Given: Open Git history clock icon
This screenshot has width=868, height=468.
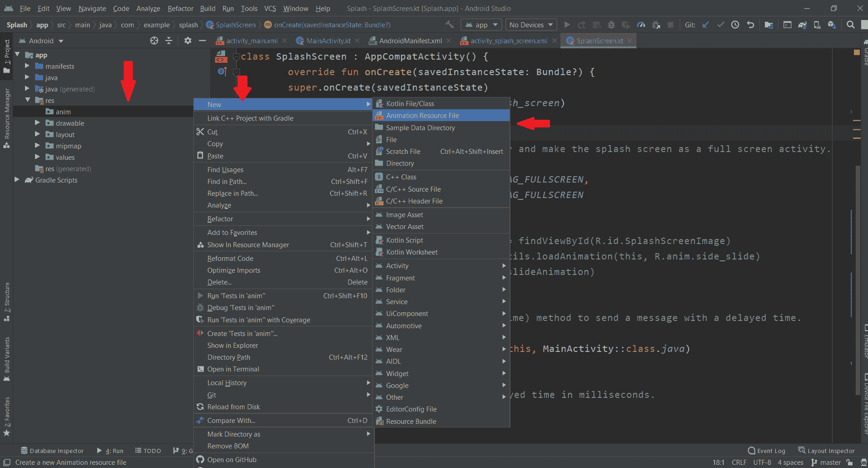Looking at the screenshot, I should 735,25.
